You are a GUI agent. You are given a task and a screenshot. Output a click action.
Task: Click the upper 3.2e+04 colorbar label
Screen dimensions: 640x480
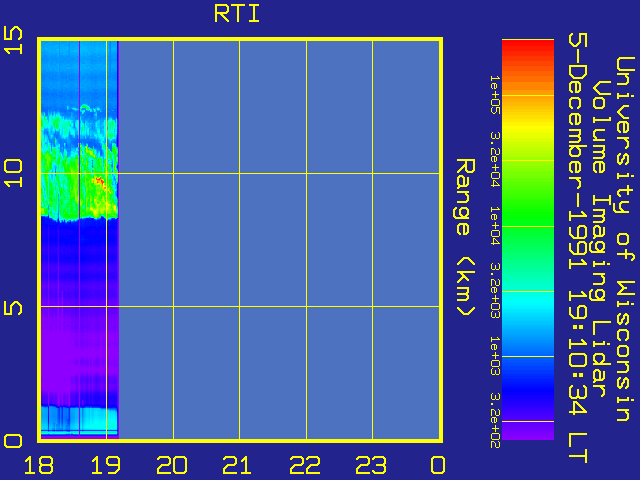495,159
